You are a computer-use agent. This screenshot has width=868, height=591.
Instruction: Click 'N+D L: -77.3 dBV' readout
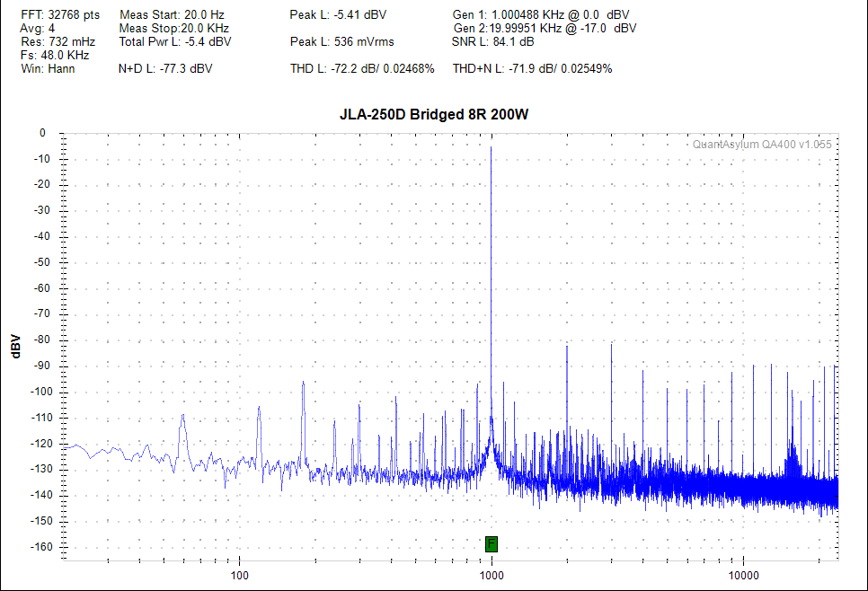click(x=165, y=68)
